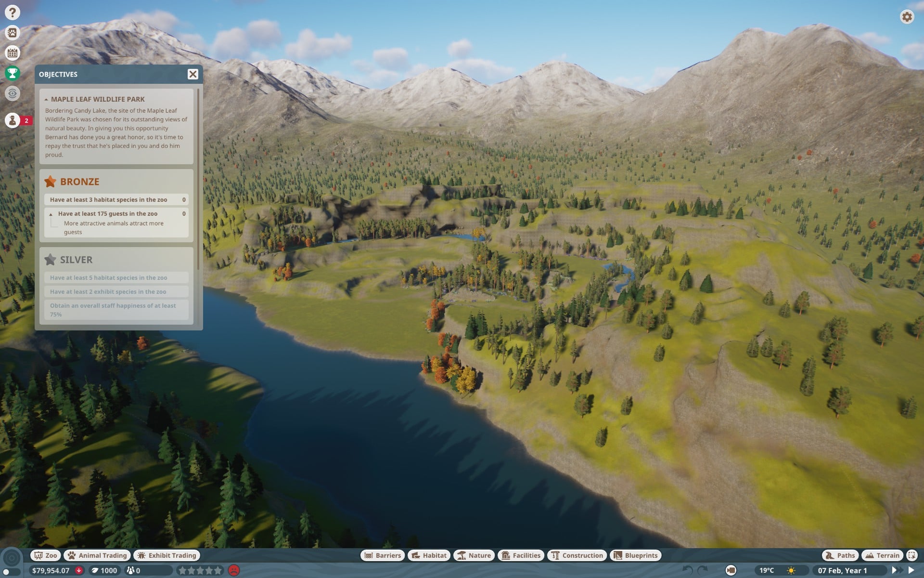
Task: Toggle the switch at bottom-left corner
Action: (x=11, y=572)
